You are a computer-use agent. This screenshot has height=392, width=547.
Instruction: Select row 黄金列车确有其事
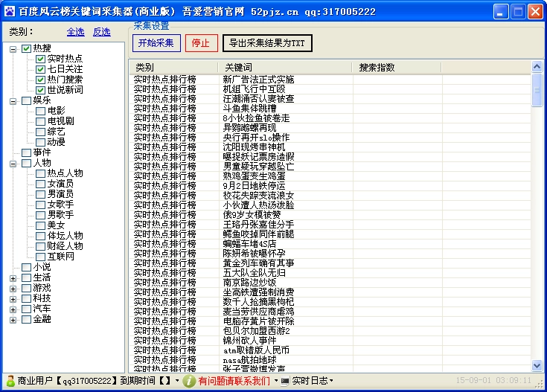click(330, 263)
